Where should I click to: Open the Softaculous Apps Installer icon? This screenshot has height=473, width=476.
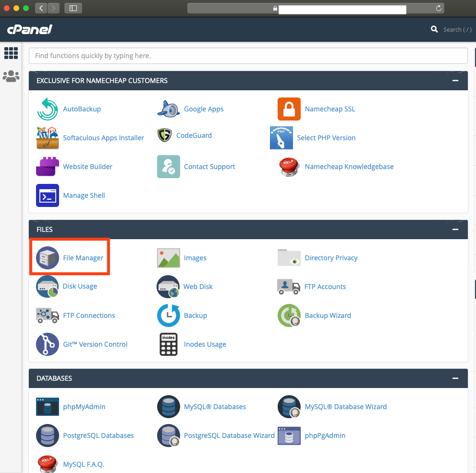tap(48, 138)
